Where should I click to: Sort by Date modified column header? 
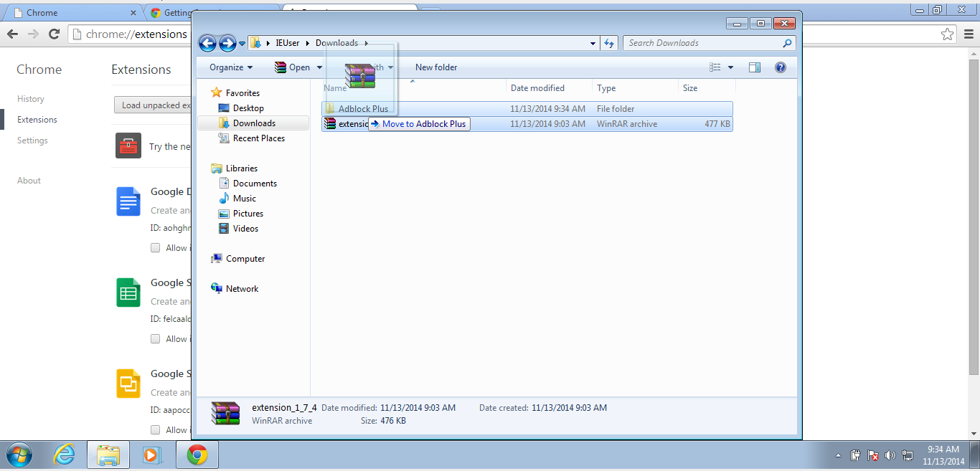550,88
